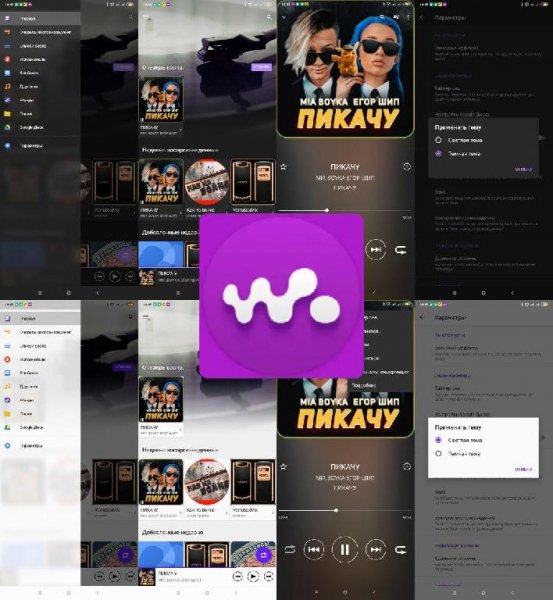Open Папки folder entry in dark drawer
Viewport: 553px width, 600px height.
[x=40, y=114]
